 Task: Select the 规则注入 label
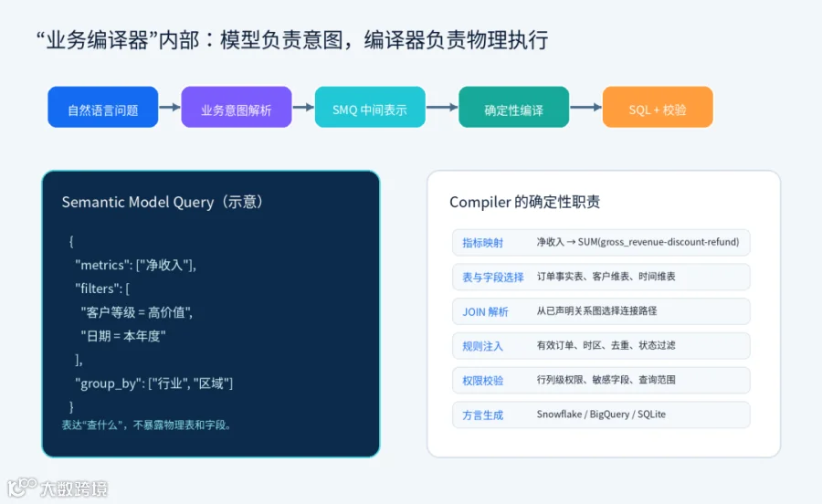pos(483,346)
